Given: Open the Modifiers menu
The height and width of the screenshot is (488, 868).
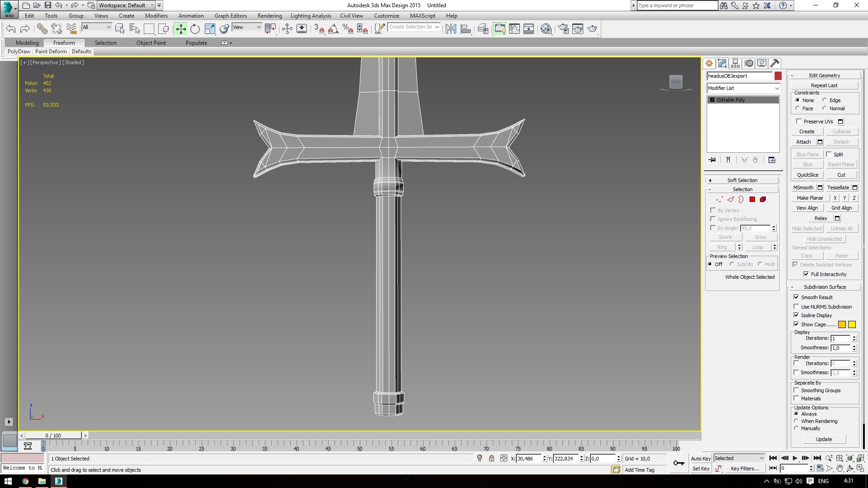Looking at the screenshot, I should [156, 16].
